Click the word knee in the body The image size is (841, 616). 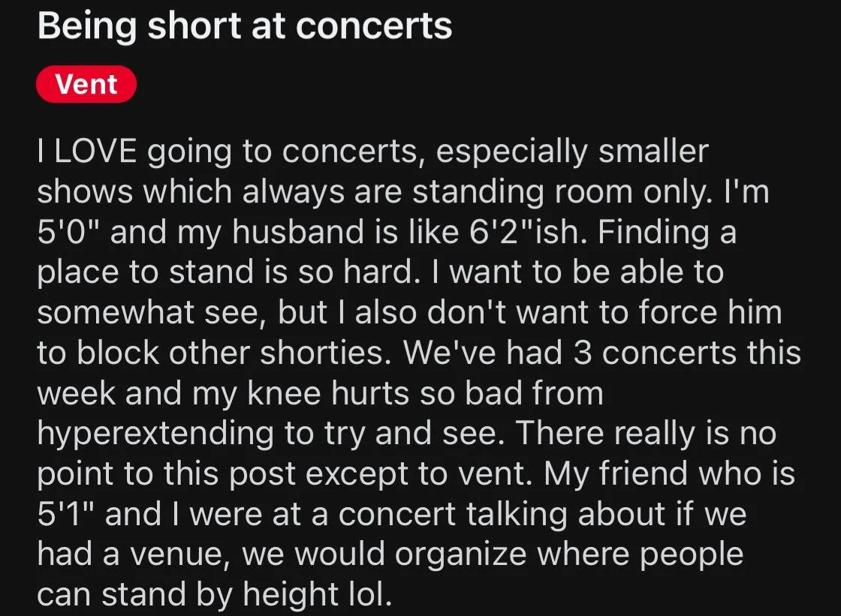(x=284, y=393)
